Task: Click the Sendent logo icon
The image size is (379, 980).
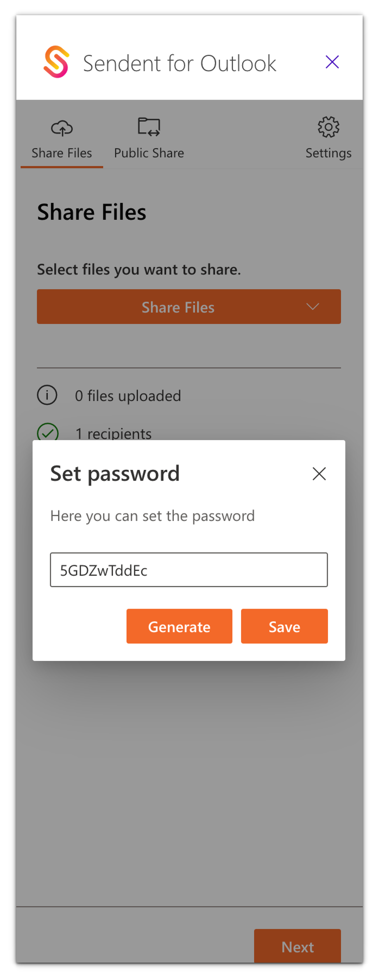Action: (x=56, y=62)
